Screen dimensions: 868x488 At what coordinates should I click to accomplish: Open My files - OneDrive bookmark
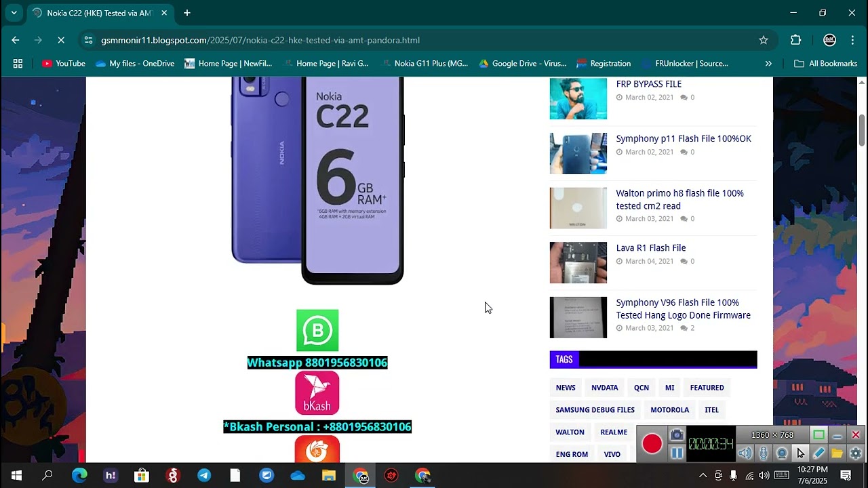[x=135, y=63]
